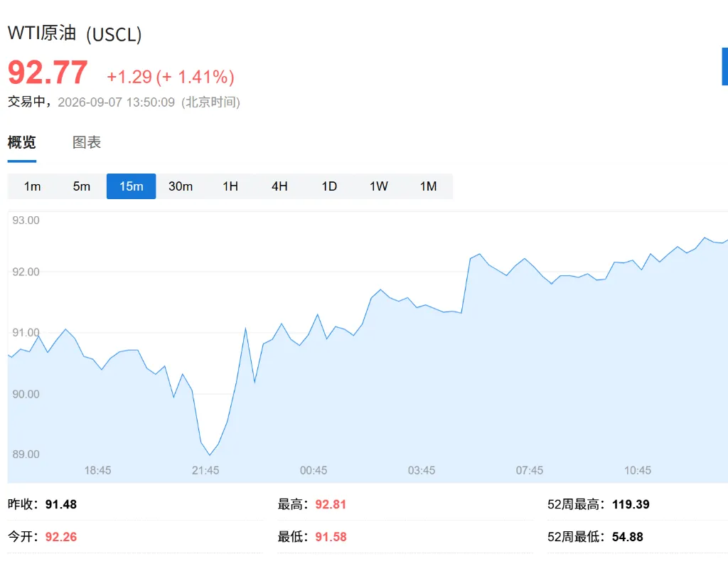
Task: Select the 1W weekly interval
Action: pos(379,186)
